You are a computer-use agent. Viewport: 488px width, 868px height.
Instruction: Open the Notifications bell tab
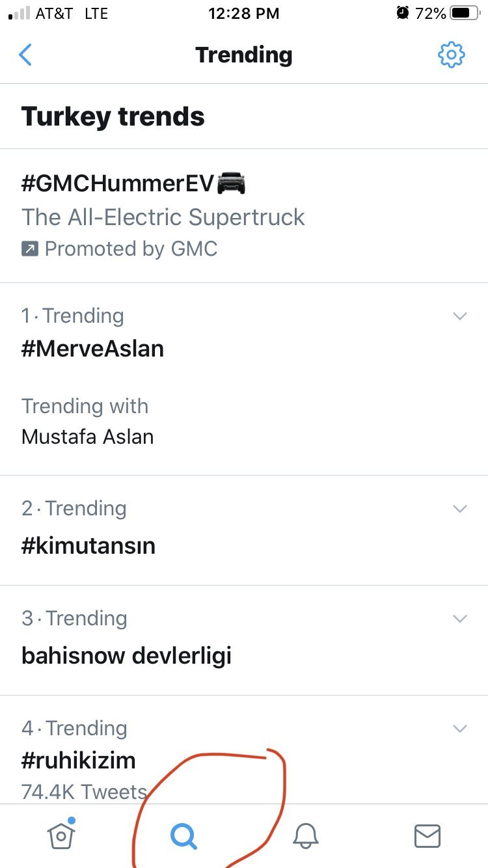point(305,835)
